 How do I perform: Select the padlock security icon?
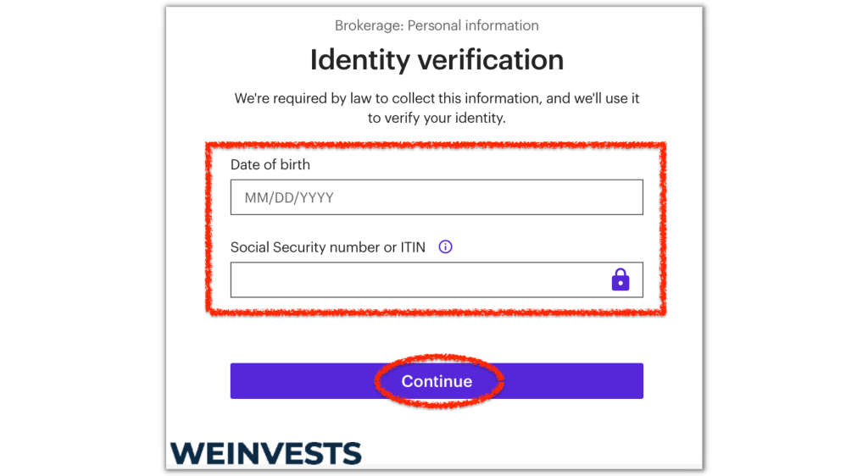pos(620,280)
